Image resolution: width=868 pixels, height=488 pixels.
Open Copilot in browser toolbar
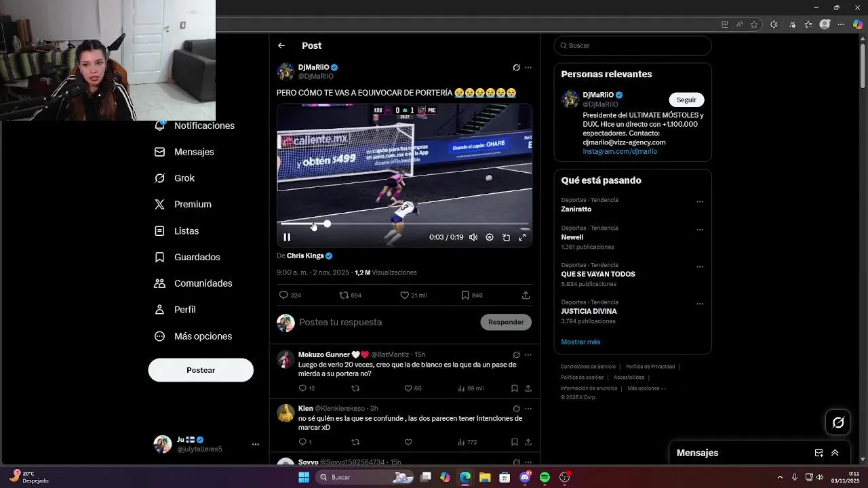pos(858,24)
